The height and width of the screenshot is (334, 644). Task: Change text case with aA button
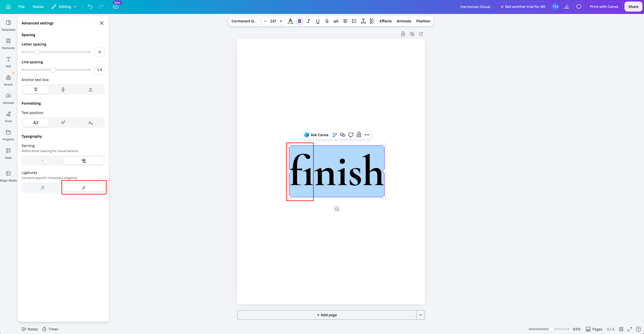336,21
